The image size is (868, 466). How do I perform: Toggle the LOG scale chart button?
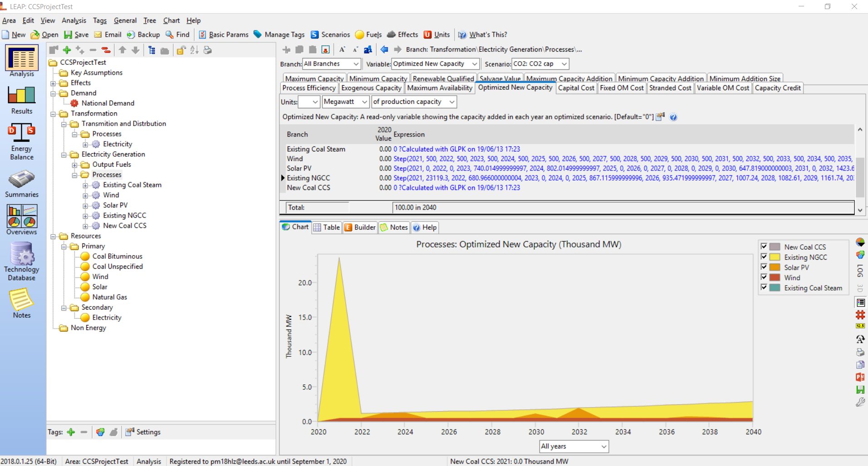(x=860, y=271)
